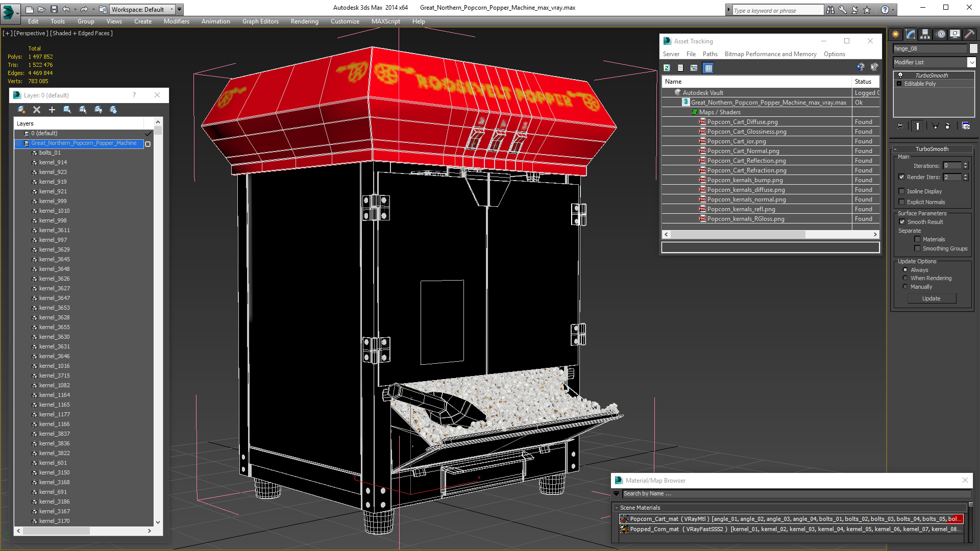The image size is (980, 551).
Task: Open the Display command panel tab
Action: [954, 34]
